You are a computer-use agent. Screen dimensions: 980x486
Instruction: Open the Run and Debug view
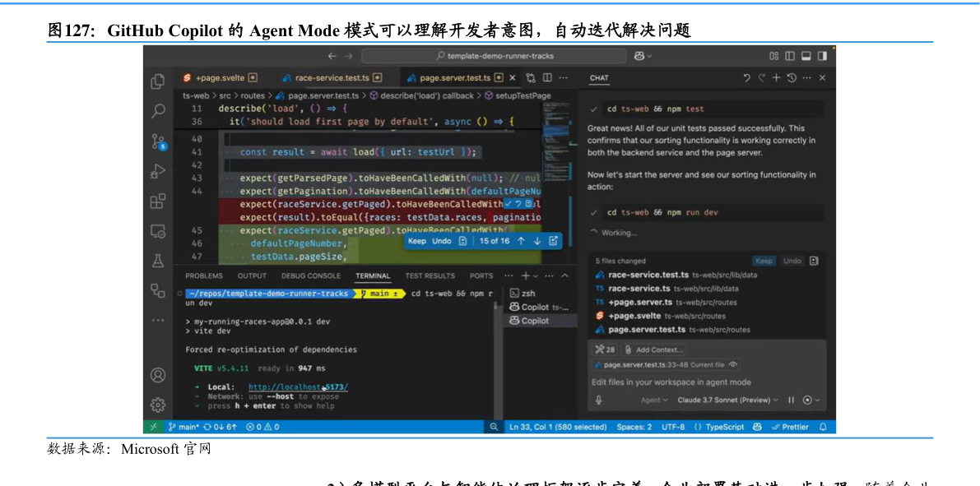coord(157,171)
